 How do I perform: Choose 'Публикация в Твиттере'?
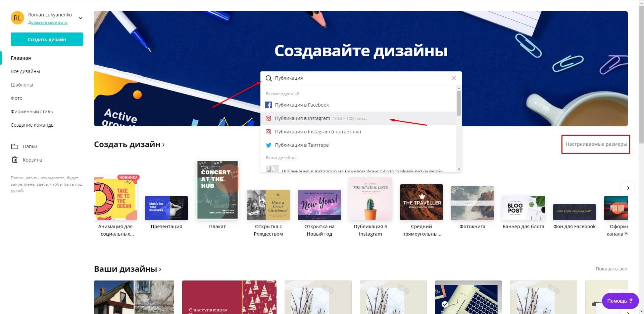[302, 145]
